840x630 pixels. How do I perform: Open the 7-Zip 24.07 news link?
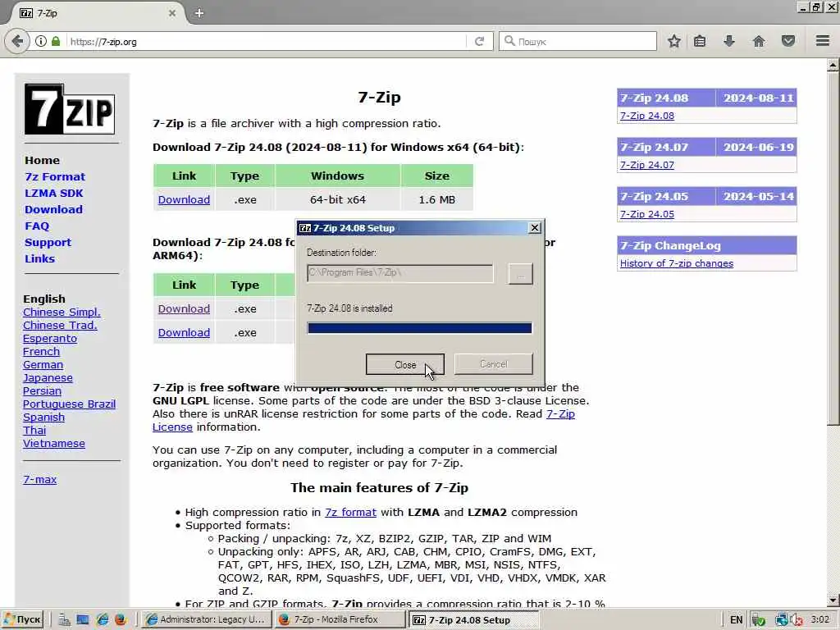click(647, 165)
